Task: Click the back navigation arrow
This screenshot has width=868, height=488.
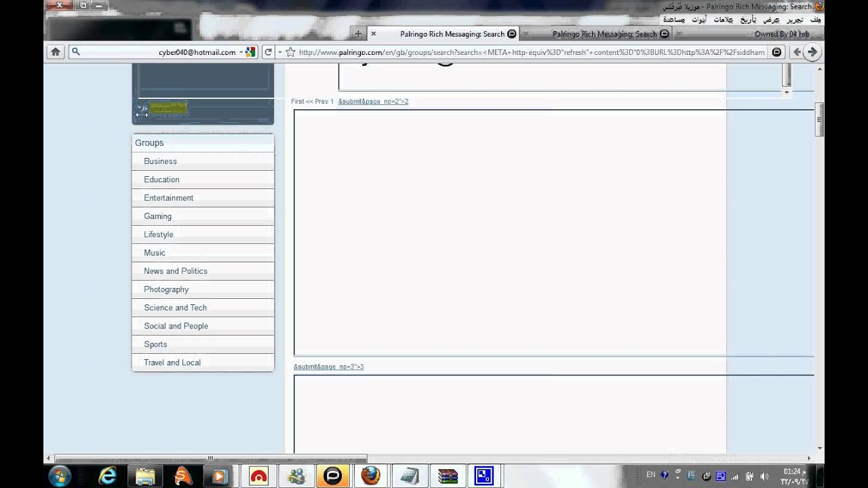Action: [797, 52]
